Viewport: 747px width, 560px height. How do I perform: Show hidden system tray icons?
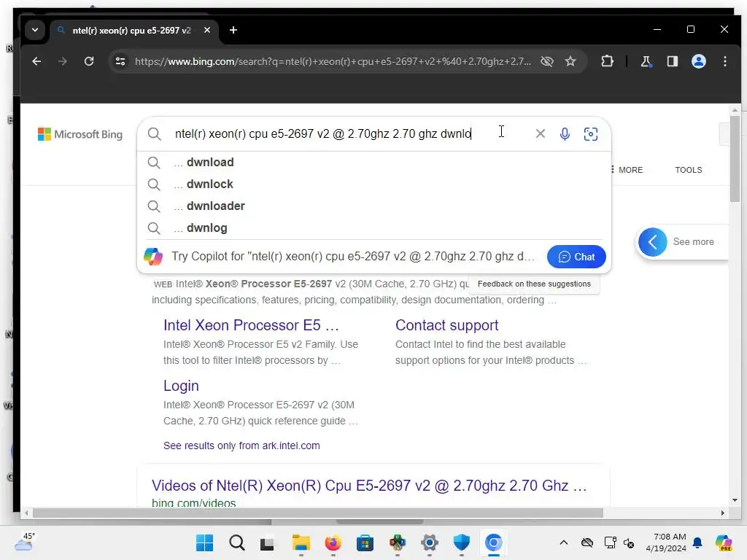tap(564, 542)
